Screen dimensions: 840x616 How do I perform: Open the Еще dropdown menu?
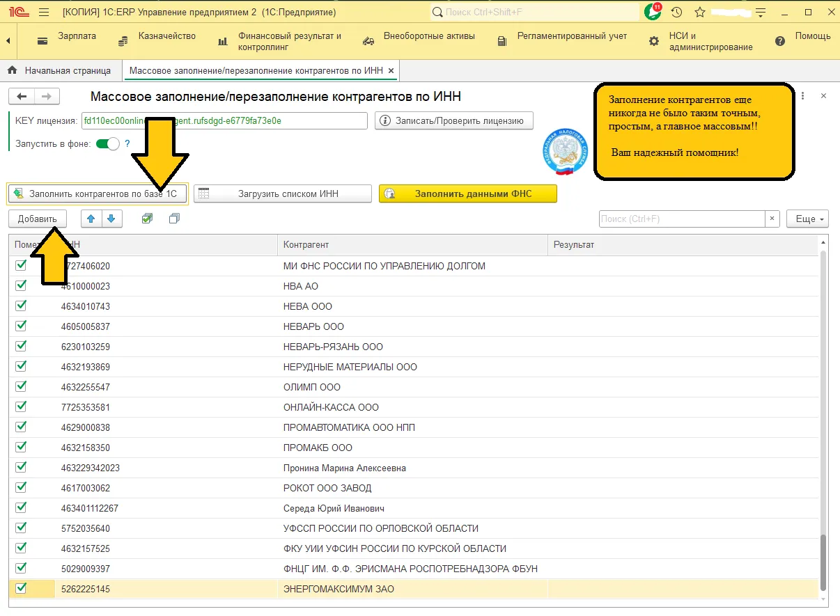coord(807,219)
